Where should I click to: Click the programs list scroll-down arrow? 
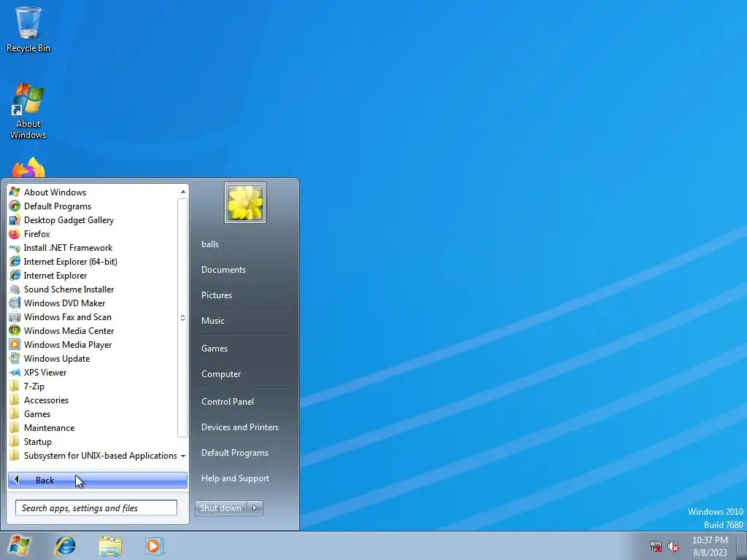click(183, 456)
